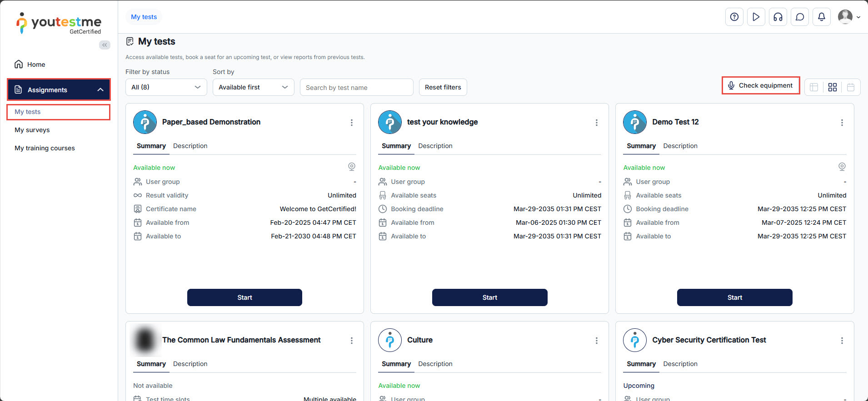Select My surveys in sidebar

32,130
